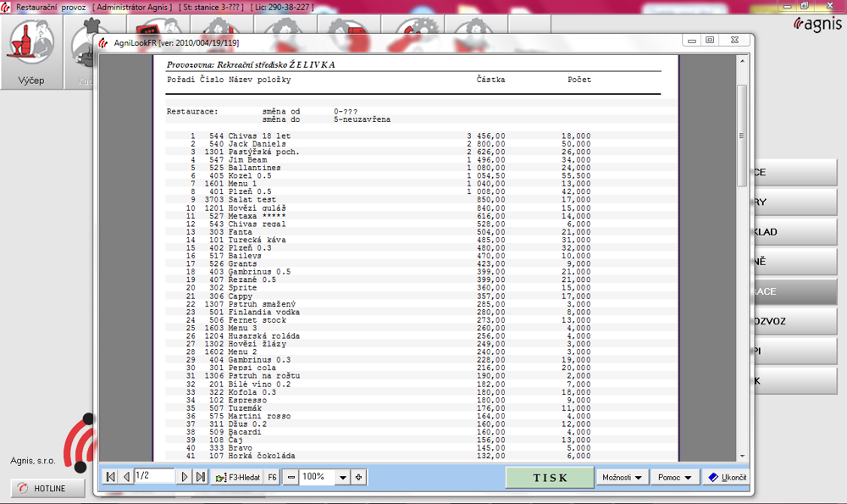Select the 'Kozel 0.5' item name
847x504 pixels.
[250, 176]
